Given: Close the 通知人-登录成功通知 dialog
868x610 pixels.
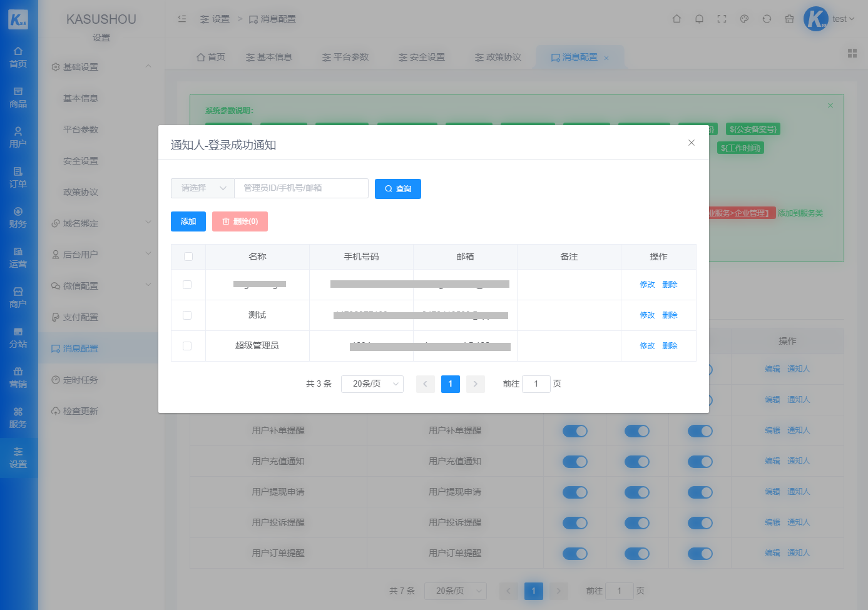Looking at the screenshot, I should [692, 143].
